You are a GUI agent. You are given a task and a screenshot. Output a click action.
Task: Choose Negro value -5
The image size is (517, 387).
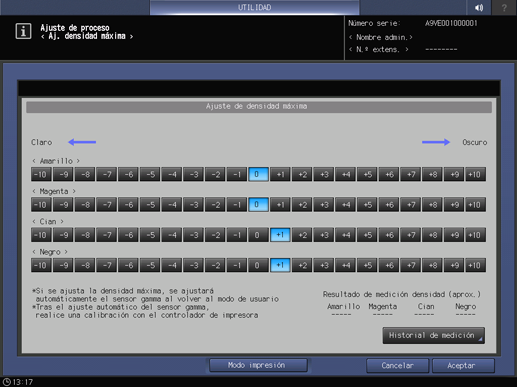(150, 265)
